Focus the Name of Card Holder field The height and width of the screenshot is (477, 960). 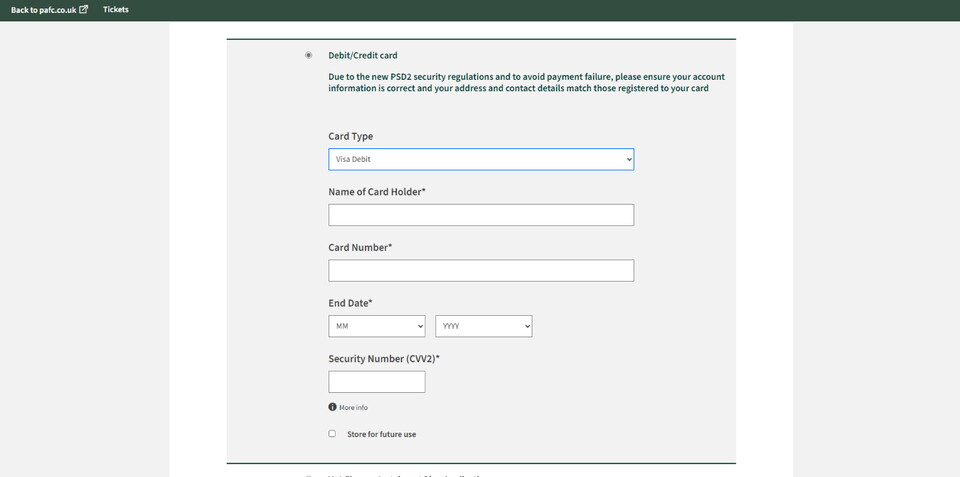pos(480,215)
